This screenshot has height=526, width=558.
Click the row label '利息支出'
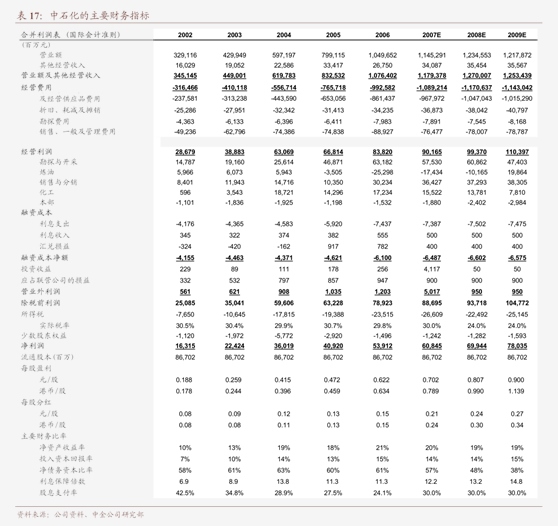point(54,224)
